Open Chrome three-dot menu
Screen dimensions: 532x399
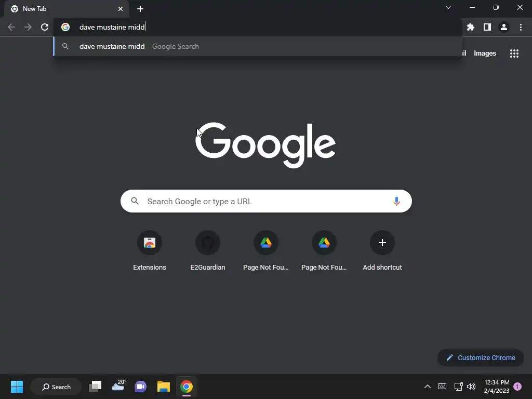click(521, 27)
